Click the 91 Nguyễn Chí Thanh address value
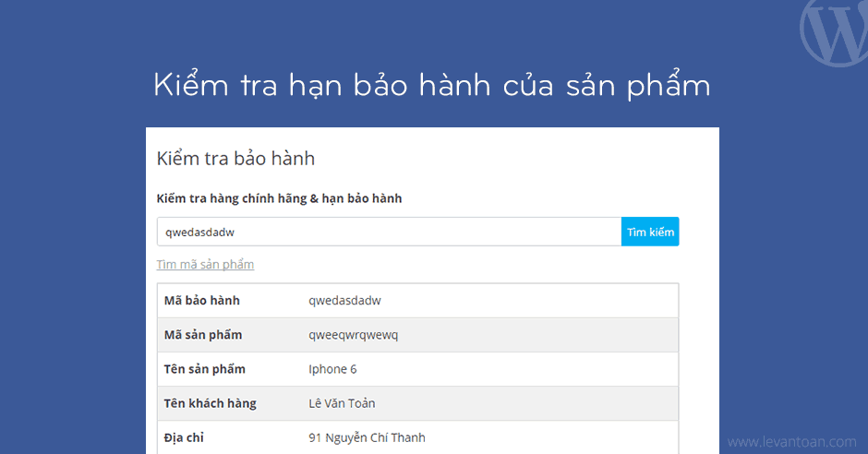Image resolution: width=868 pixels, height=454 pixels. pyautogui.click(x=367, y=437)
